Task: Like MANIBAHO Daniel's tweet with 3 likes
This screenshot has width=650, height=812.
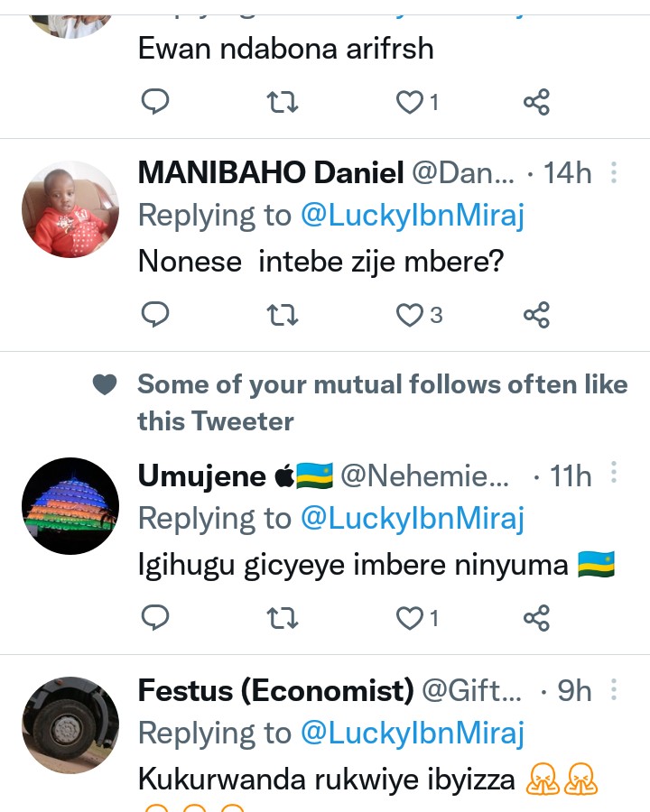Action: 411,315
